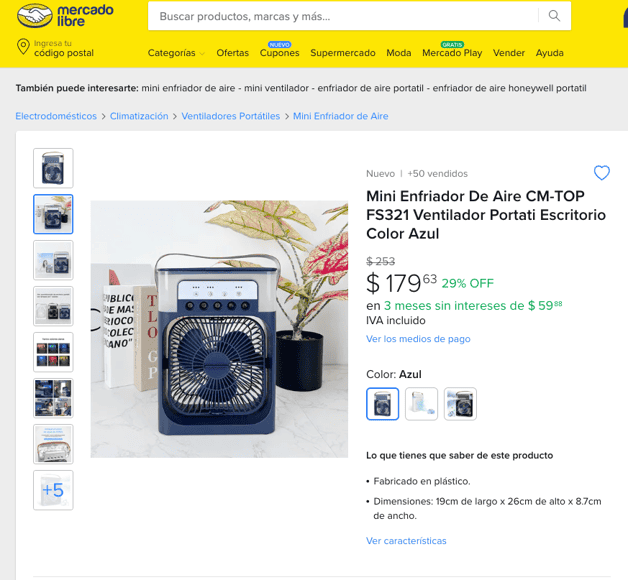
Task: Pick the third color variant swatch
Action: click(x=460, y=404)
